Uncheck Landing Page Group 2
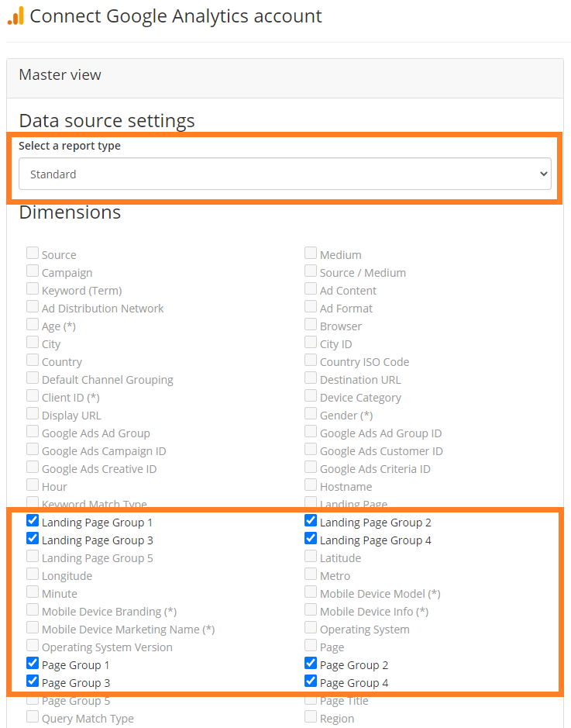This screenshot has height=728, width=571. tap(311, 520)
